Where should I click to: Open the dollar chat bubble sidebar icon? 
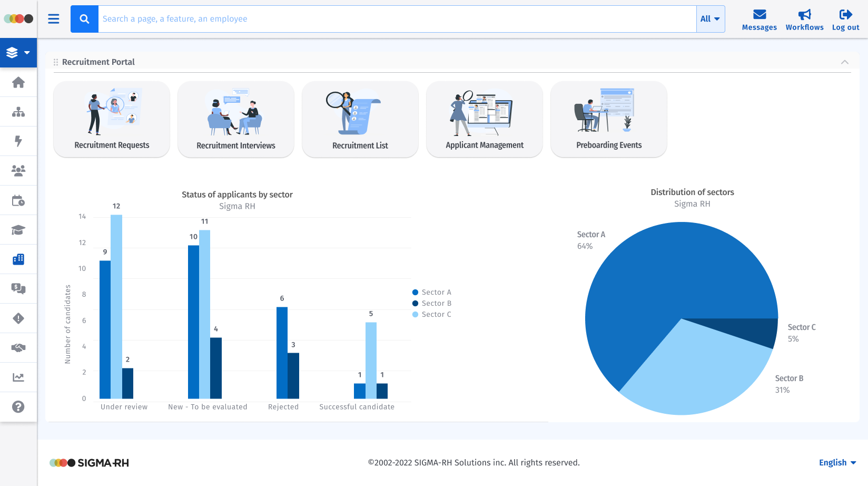18,289
